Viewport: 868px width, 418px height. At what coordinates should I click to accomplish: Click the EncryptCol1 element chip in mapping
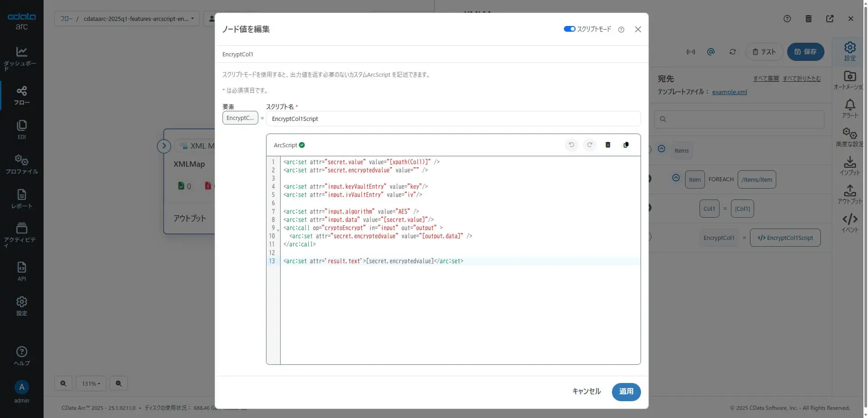coord(719,238)
